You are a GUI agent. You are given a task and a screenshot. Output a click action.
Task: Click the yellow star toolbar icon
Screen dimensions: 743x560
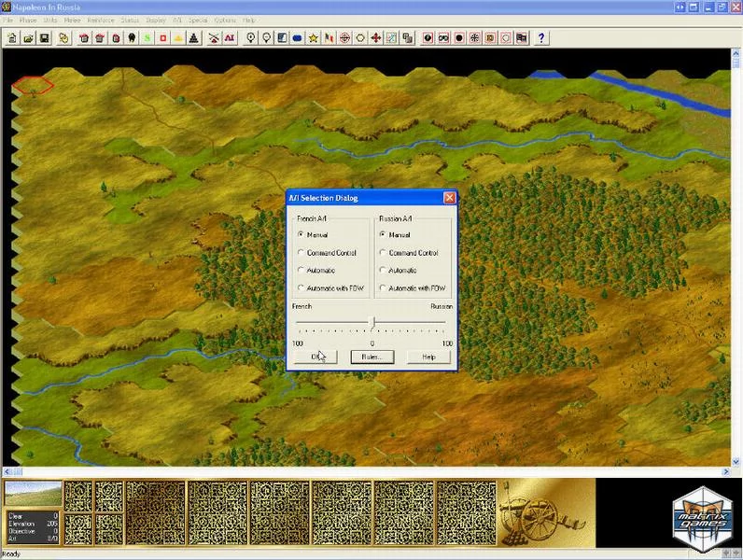(x=314, y=38)
